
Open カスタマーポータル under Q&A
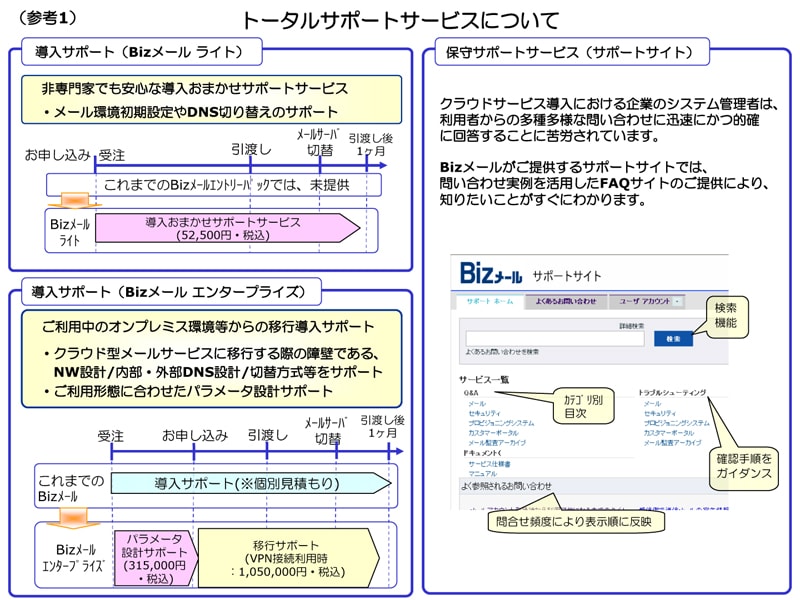click(493, 433)
